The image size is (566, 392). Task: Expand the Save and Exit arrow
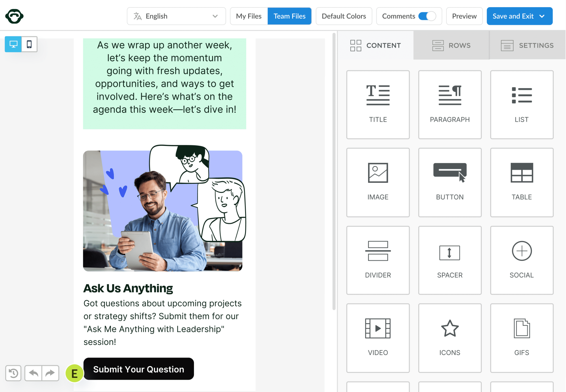(x=542, y=16)
